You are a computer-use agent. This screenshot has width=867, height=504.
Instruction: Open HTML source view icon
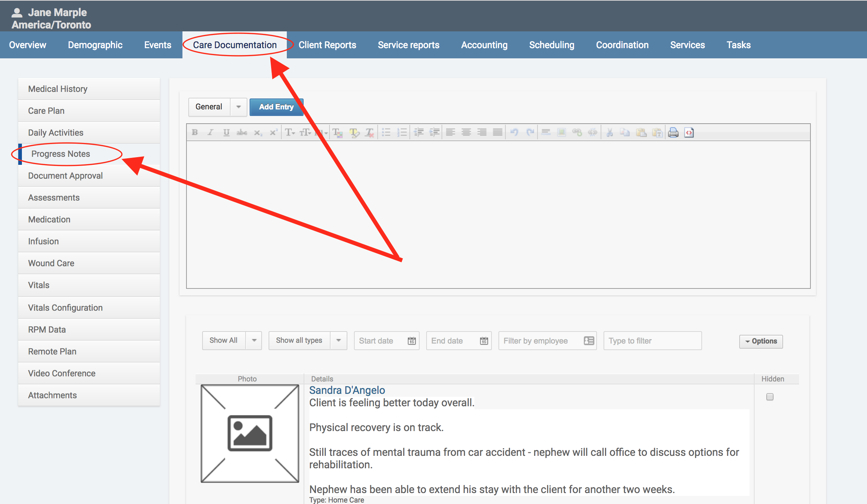tap(689, 132)
